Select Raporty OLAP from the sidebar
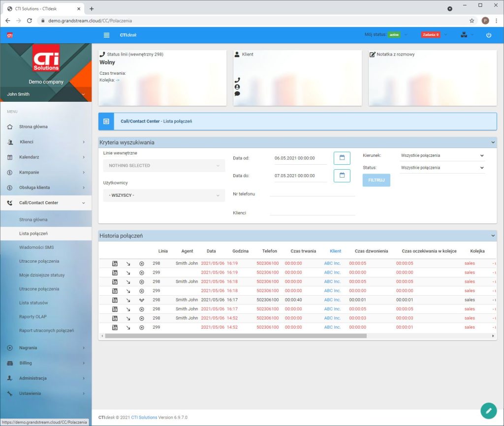Image resolution: width=504 pixels, height=426 pixels. pos(33,317)
